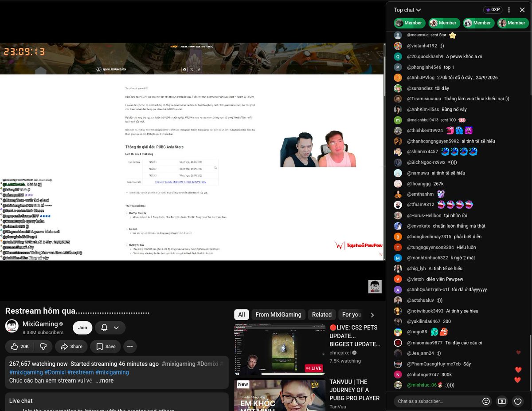Like the stream with 20K thumbs-up
Image resolution: width=532 pixels, height=411 pixels.
pyautogui.click(x=20, y=347)
